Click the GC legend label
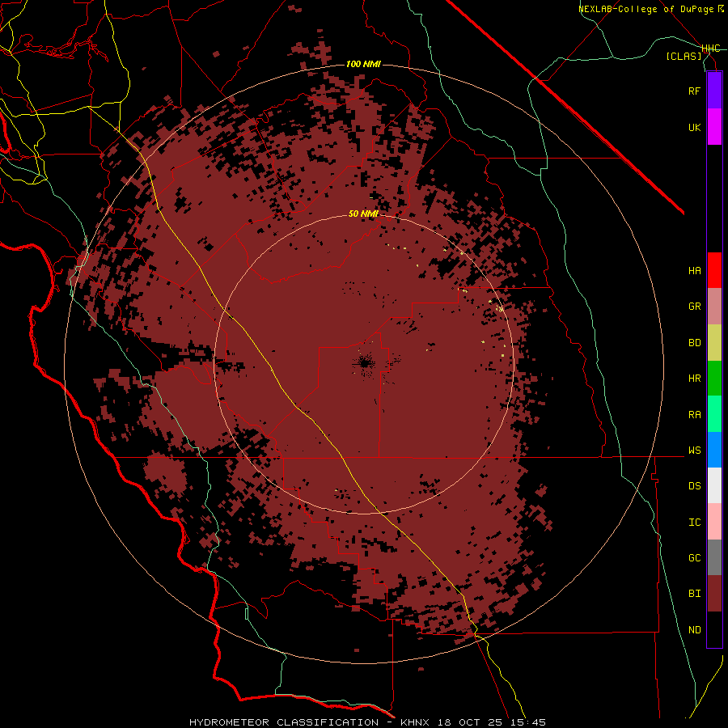Viewport: 728px width, 728px height. 695,558
